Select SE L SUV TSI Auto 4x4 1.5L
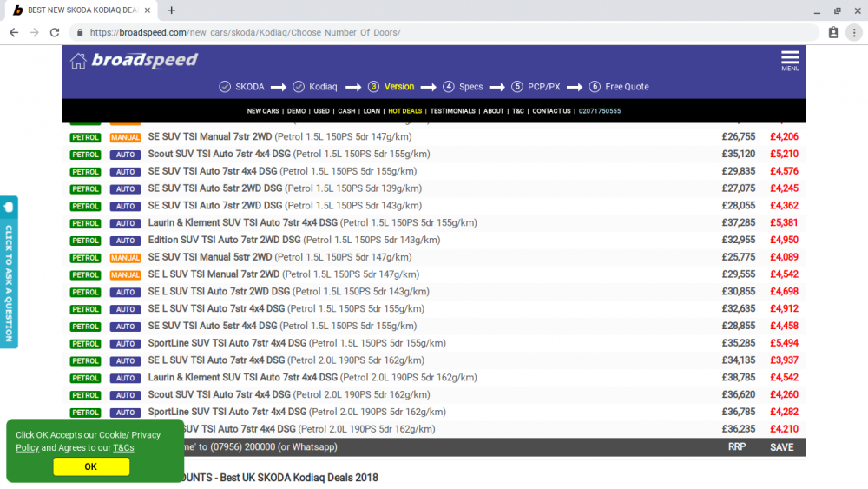This screenshot has height=489, width=868. (286, 308)
